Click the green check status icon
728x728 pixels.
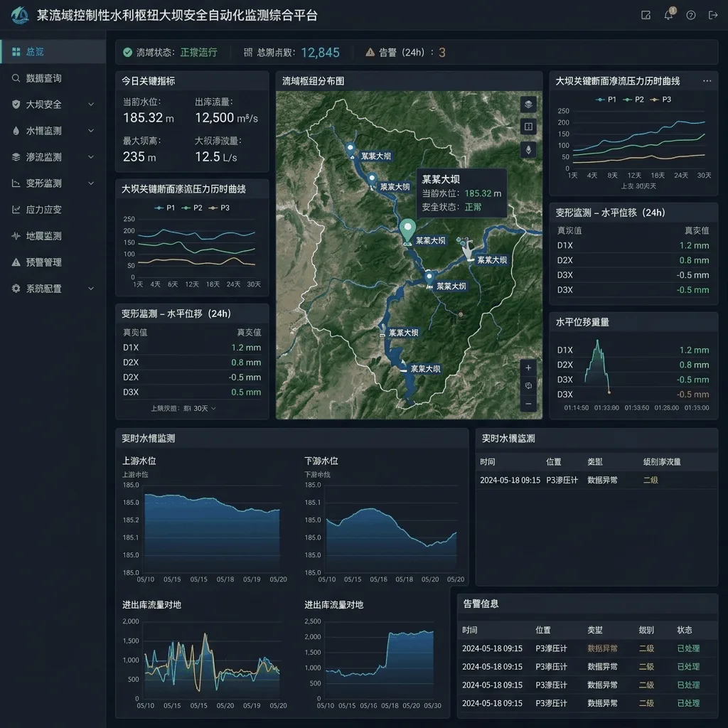[127, 53]
